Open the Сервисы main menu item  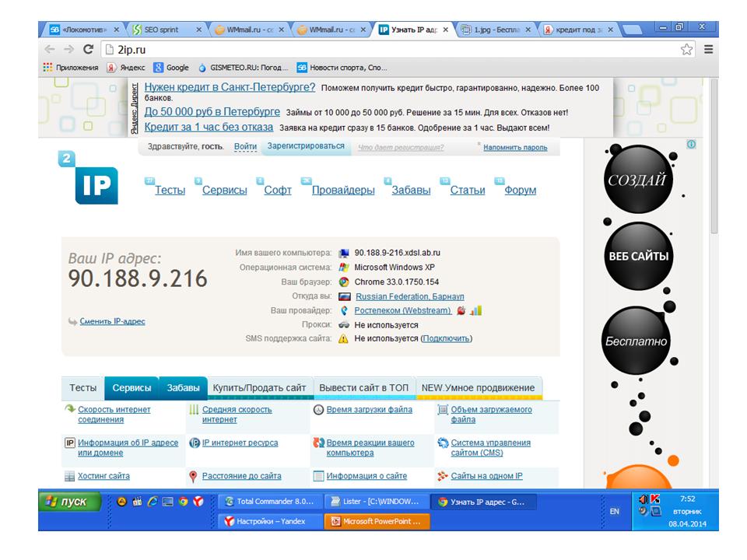point(224,190)
